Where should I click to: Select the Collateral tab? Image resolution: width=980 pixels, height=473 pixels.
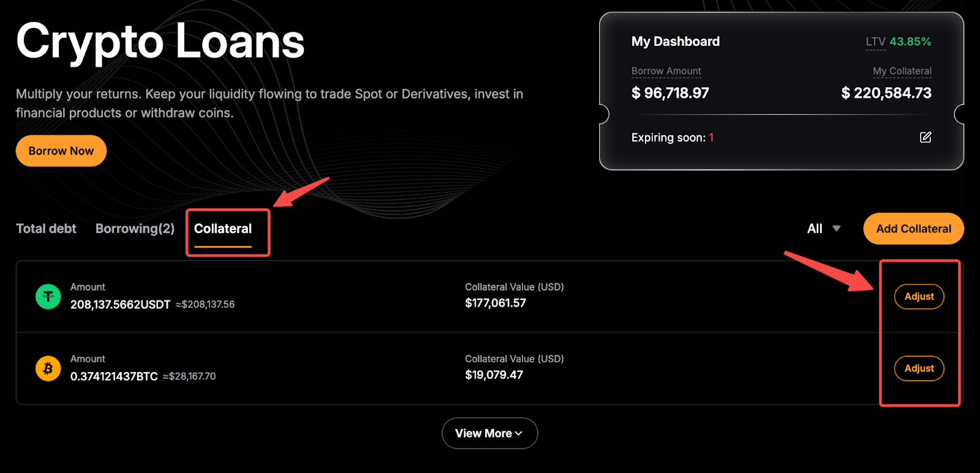pyautogui.click(x=223, y=229)
